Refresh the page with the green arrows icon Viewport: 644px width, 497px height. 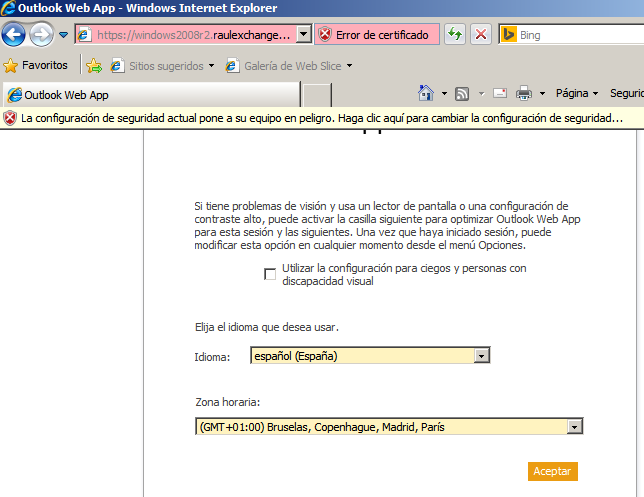point(455,35)
